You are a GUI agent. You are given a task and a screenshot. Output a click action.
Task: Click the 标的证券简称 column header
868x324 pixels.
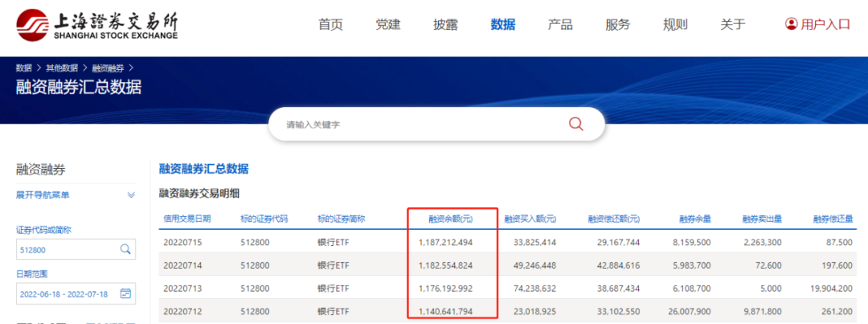tap(342, 219)
